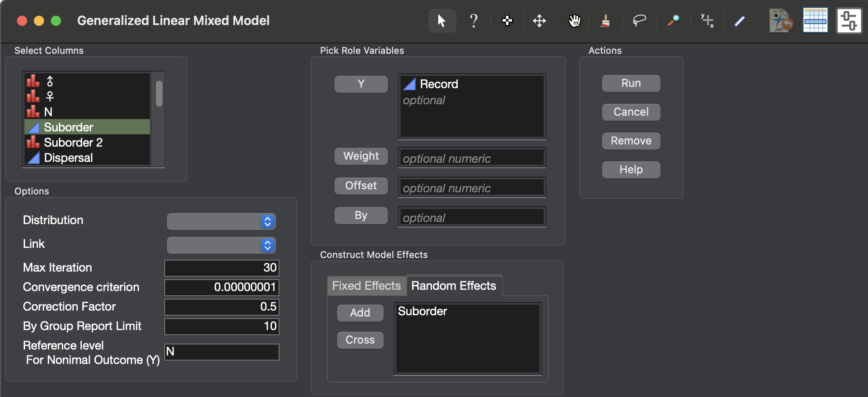Screen dimensions: 868x397
Task: Open the Distribution dropdown
Action: point(221,221)
